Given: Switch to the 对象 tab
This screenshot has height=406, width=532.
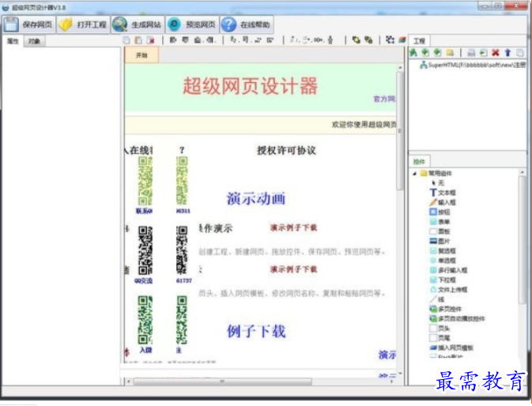Looking at the screenshot, I should (x=34, y=41).
